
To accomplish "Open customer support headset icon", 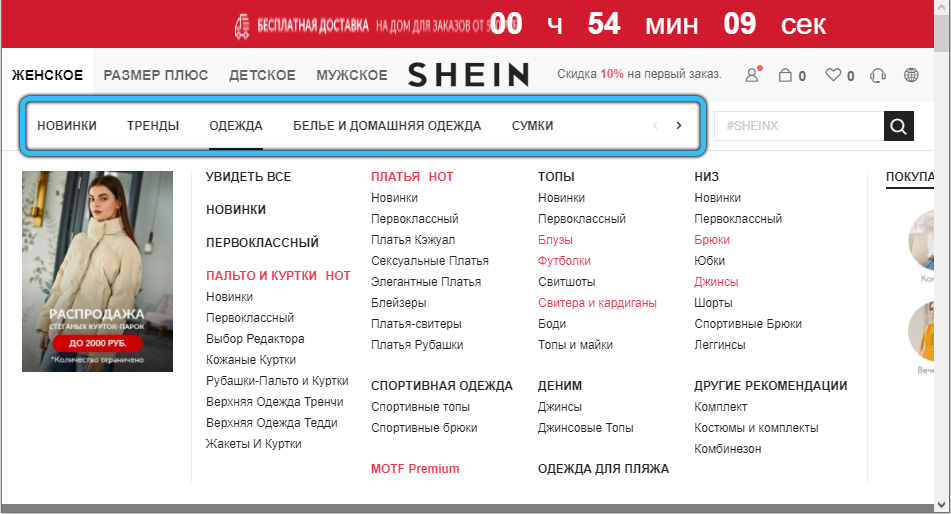I will [878, 75].
